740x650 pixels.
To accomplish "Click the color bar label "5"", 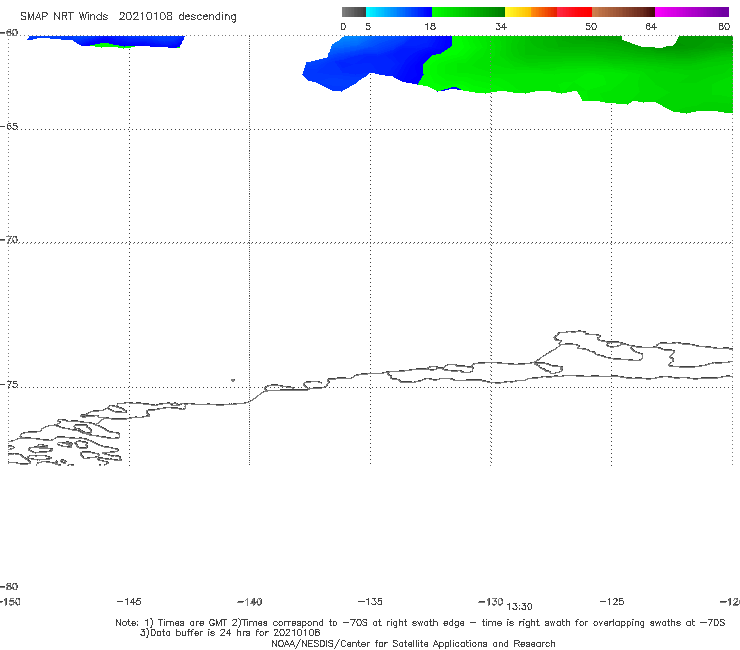I will [x=368, y=26].
